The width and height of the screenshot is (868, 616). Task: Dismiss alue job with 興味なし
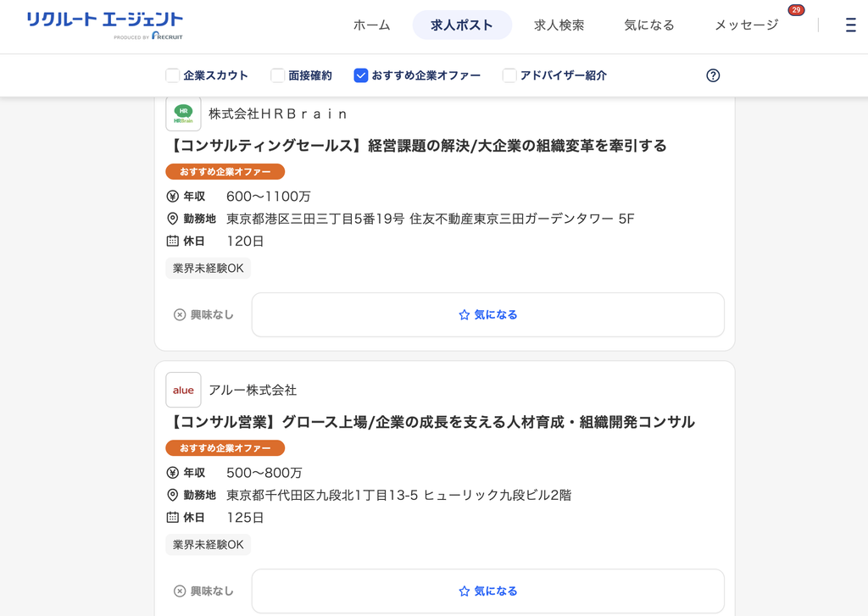[203, 591]
